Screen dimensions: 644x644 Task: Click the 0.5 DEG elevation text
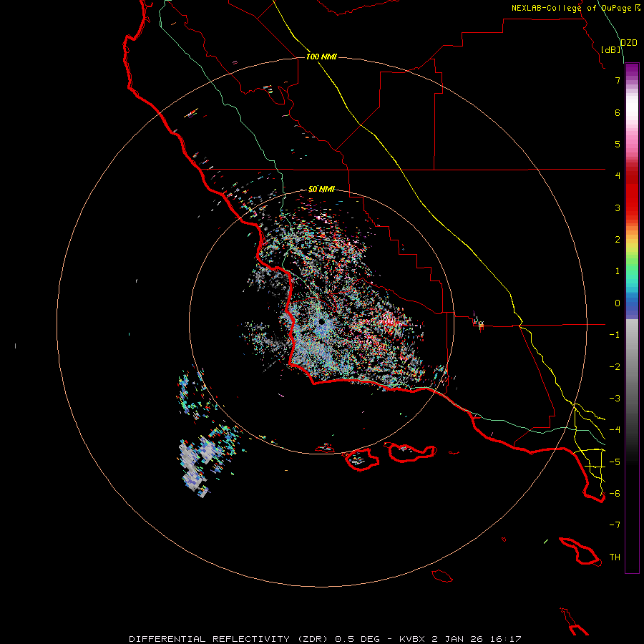357,639
